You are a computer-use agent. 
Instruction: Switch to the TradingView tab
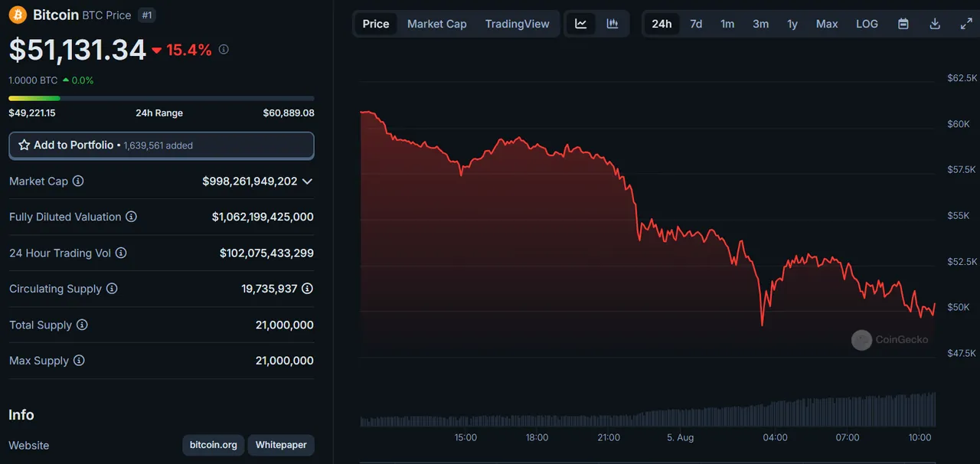click(x=517, y=24)
